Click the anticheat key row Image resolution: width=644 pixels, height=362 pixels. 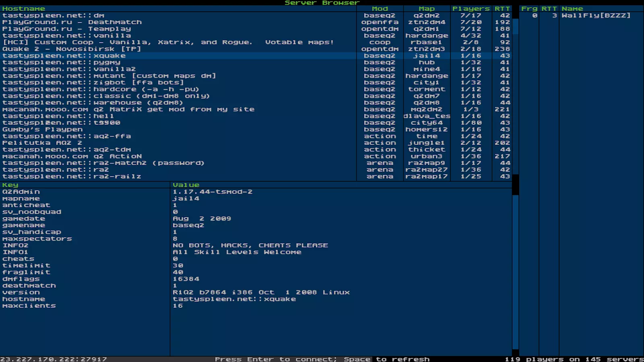tap(256, 205)
